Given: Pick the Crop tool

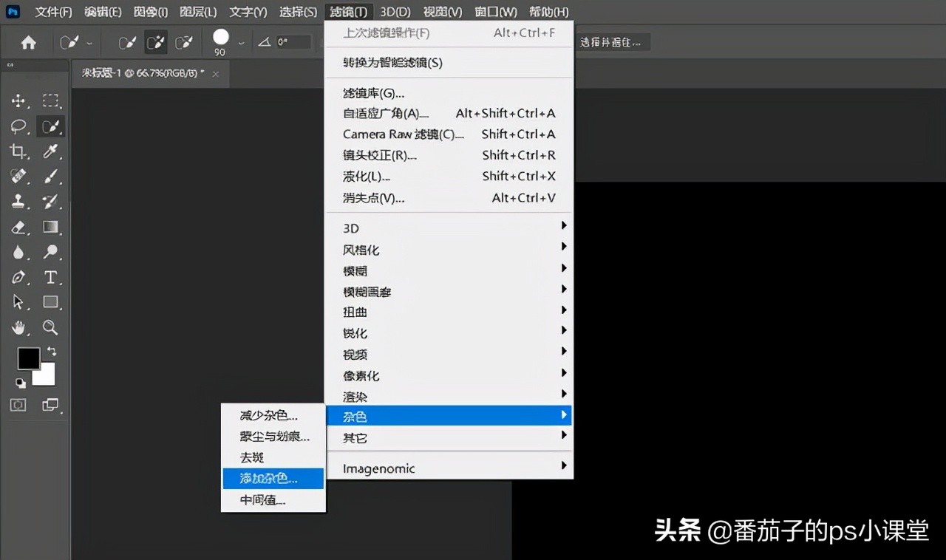Looking at the screenshot, I should coord(19,151).
